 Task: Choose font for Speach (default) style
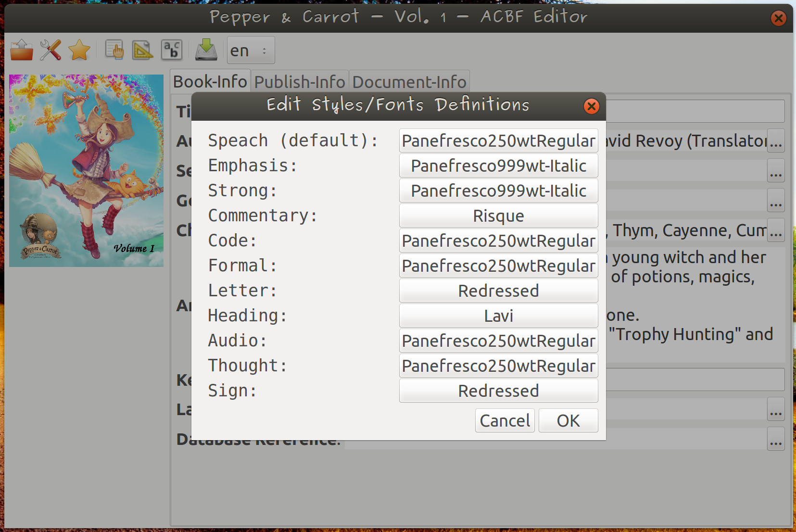tap(499, 141)
